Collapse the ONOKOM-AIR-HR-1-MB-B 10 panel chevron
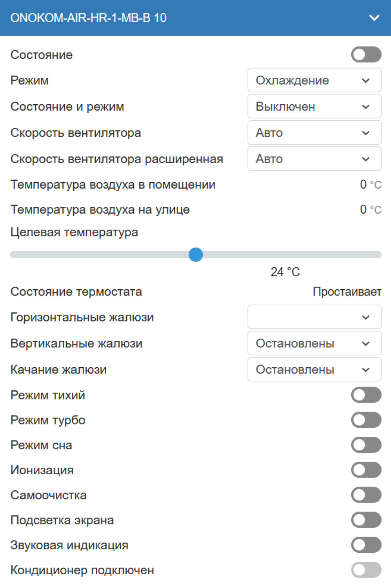391x588 pixels. tap(374, 18)
